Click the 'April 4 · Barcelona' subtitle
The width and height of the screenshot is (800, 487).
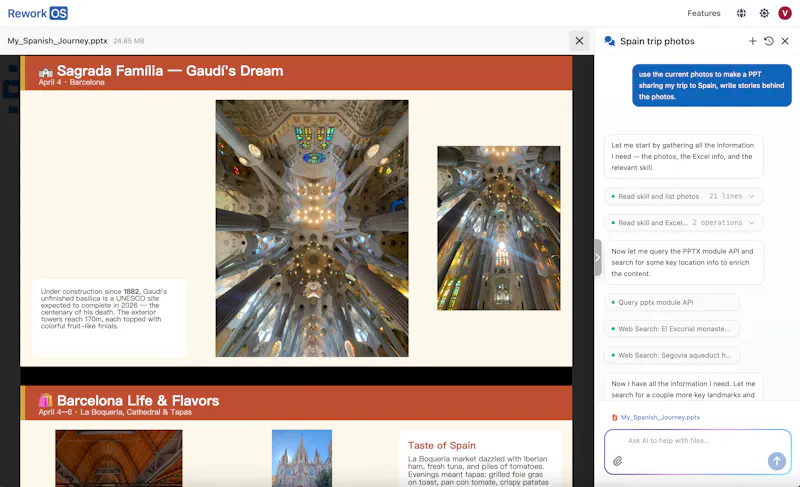point(71,82)
